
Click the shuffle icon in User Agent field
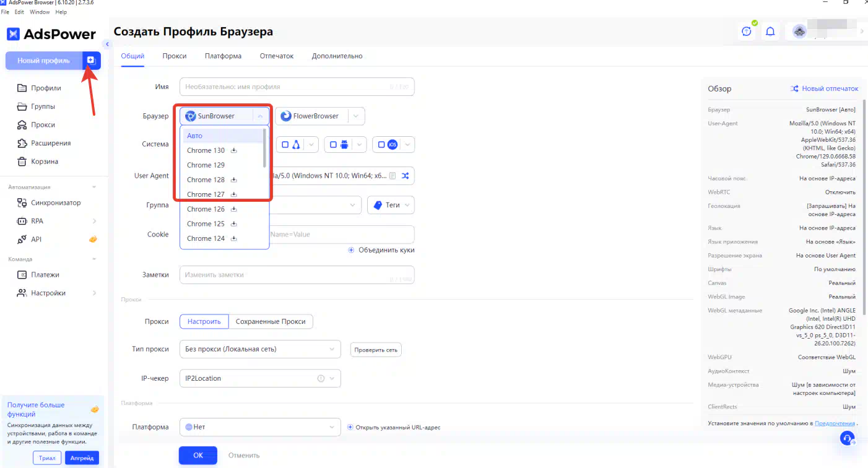(405, 176)
